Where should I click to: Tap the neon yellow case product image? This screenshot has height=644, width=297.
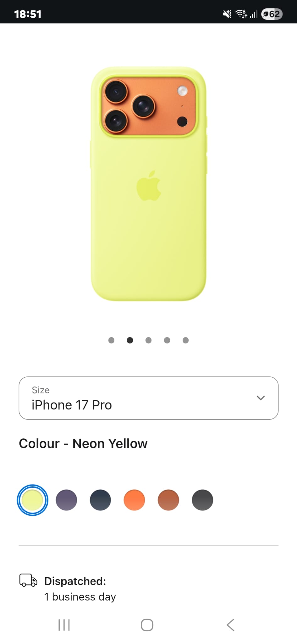coord(149,184)
